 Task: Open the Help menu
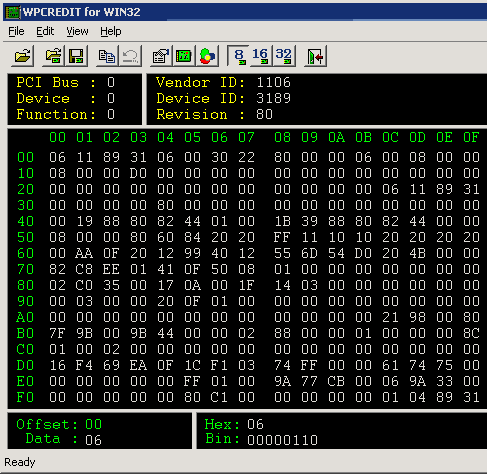[111, 31]
